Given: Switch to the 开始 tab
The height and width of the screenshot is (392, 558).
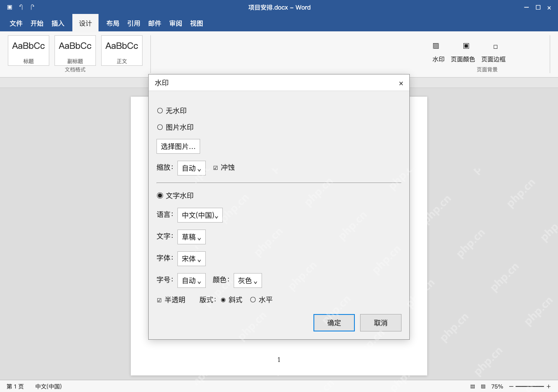Looking at the screenshot, I should [37, 23].
